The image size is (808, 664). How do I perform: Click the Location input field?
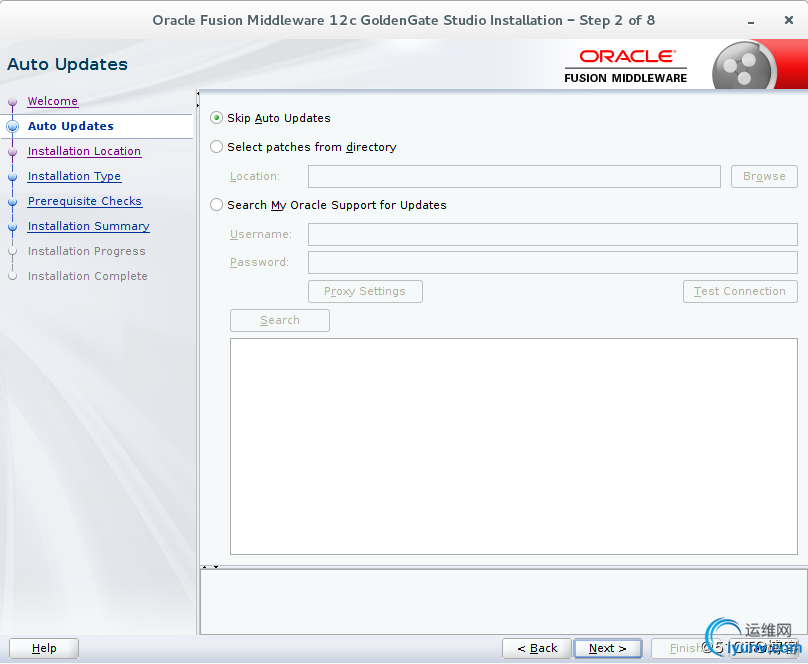(x=514, y=176)
